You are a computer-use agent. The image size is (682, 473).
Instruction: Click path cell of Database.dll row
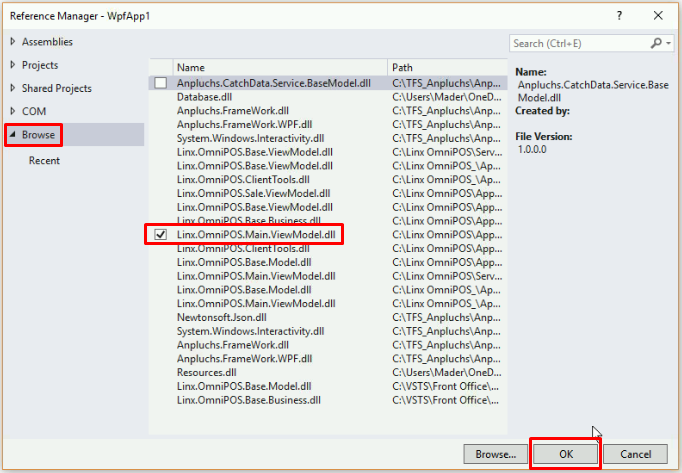447,97
